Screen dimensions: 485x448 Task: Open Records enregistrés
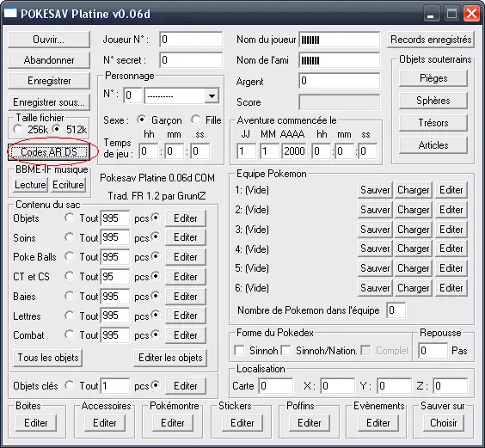431,40
